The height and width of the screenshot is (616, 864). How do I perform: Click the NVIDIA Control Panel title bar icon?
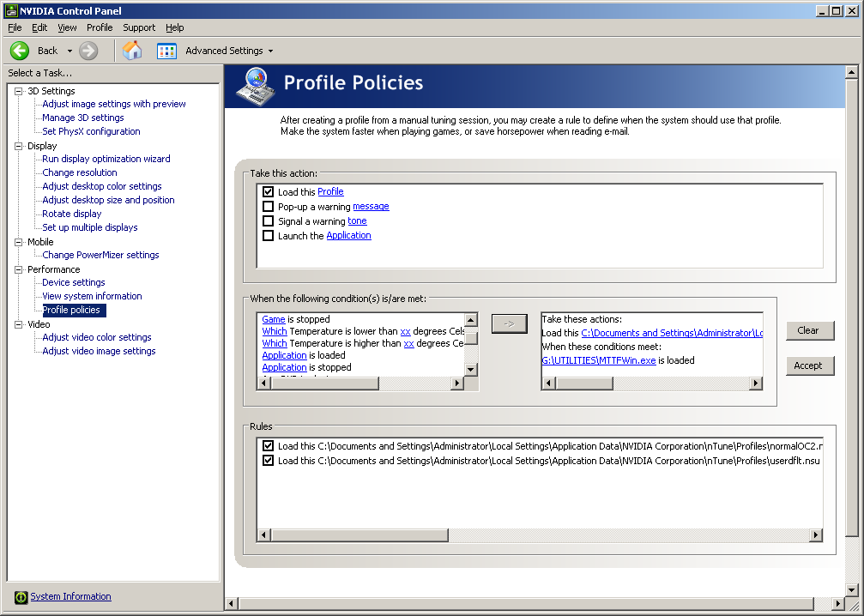coord(10,10)
